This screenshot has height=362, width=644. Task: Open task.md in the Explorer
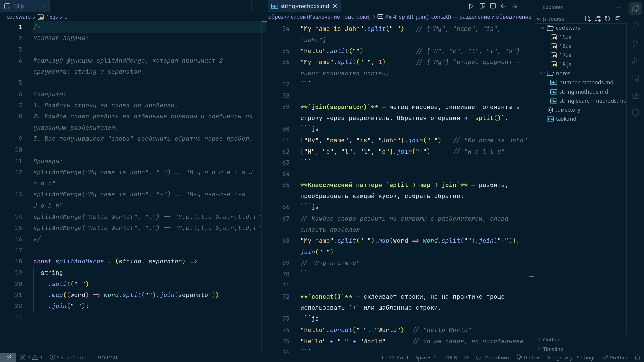pyautogui.click(x=580, y=119)
